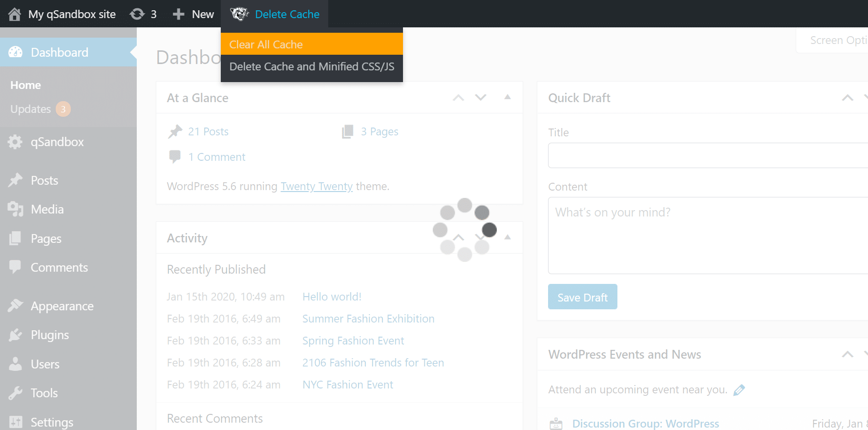Open the New content menu

pyautogui.click(x=193, y=14)
